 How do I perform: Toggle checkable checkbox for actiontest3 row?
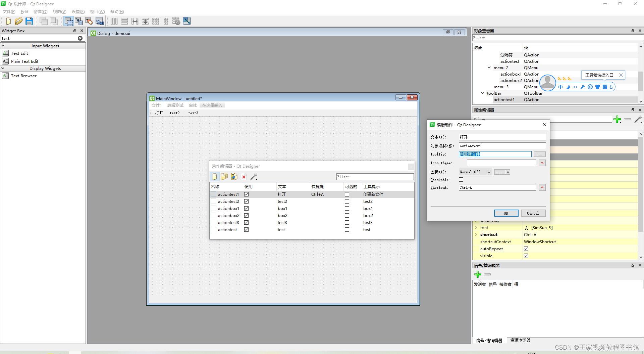click(x=347, y=223)
